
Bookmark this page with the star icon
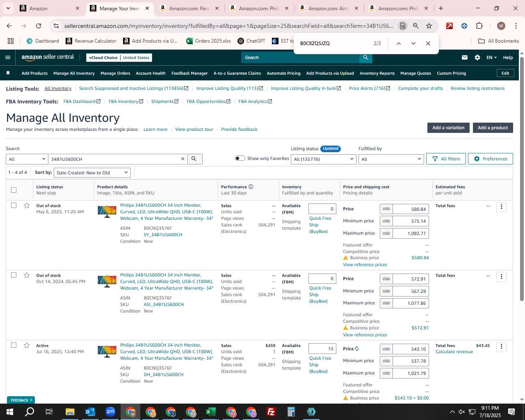429,26
